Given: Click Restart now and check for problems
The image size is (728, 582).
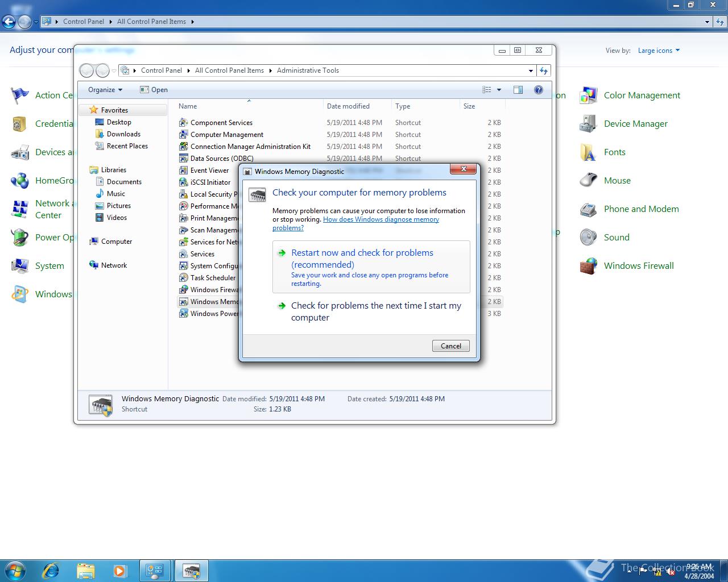Looking at the screenshot, I should click(x=371, y=267).
